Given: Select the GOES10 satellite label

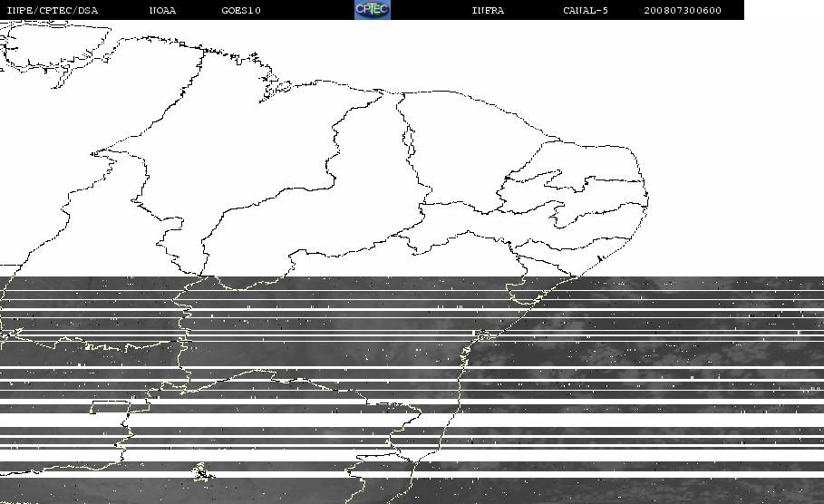Looking at the screenshot, I should pos(241,11).
